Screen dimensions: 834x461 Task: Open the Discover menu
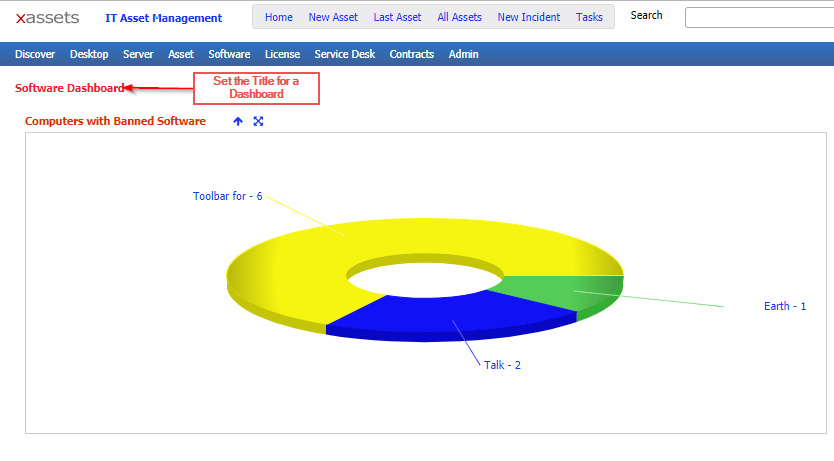coord(35,54)
